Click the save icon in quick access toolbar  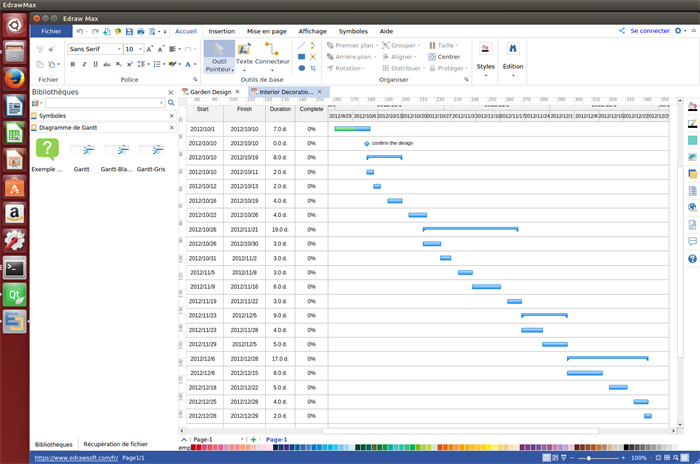click(129, 31)
